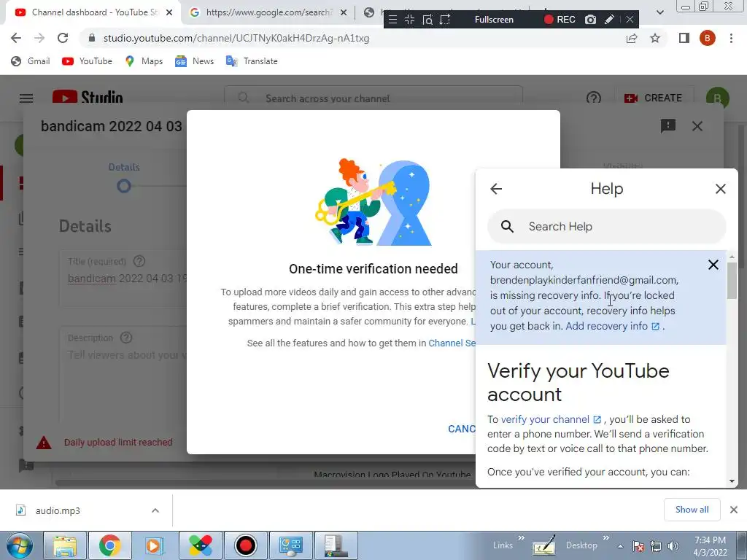Open Chrome from the taskbar
The width and height of the screenshot is (747, 560).
(109, 545)
